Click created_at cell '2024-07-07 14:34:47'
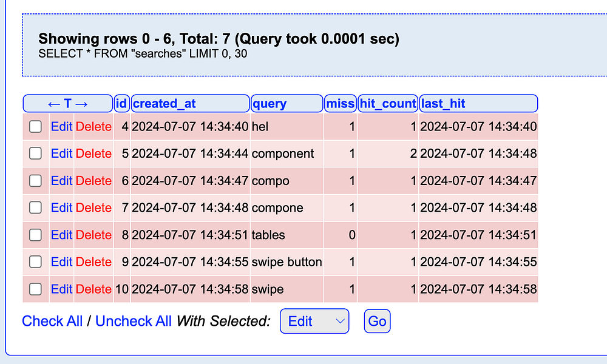 190,181
